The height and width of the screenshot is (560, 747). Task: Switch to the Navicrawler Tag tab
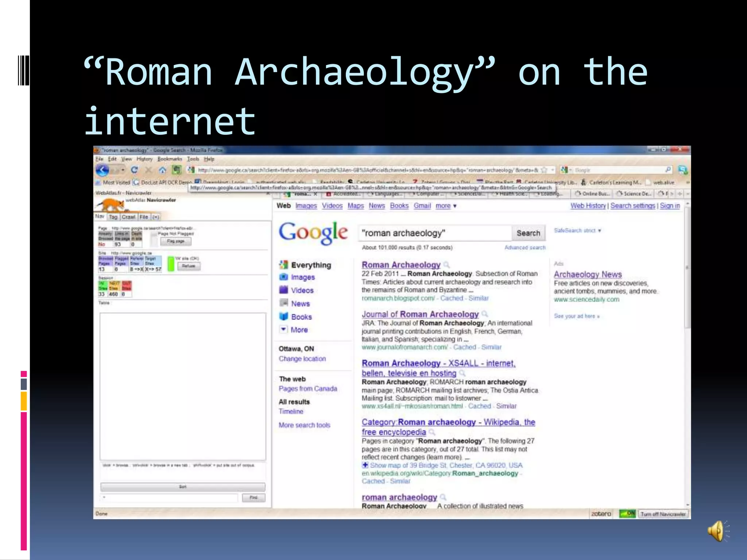point(113,217)
